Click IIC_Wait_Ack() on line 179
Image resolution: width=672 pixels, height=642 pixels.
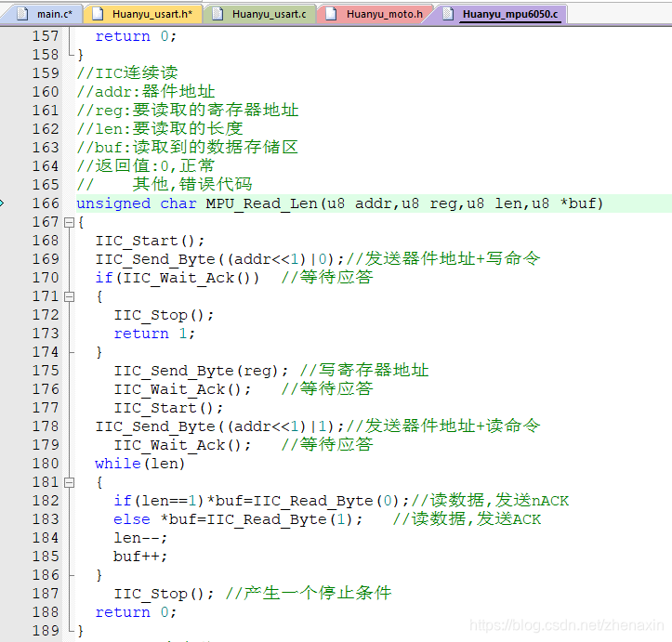[182, 445]
